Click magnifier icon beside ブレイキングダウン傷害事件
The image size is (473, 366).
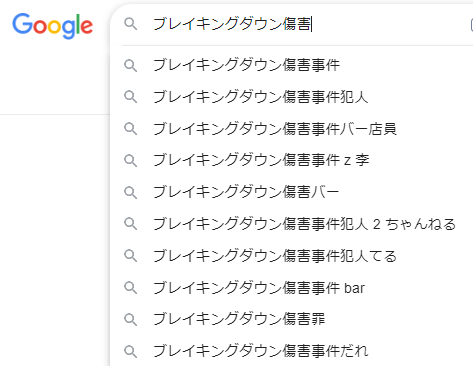pos(130,65)
